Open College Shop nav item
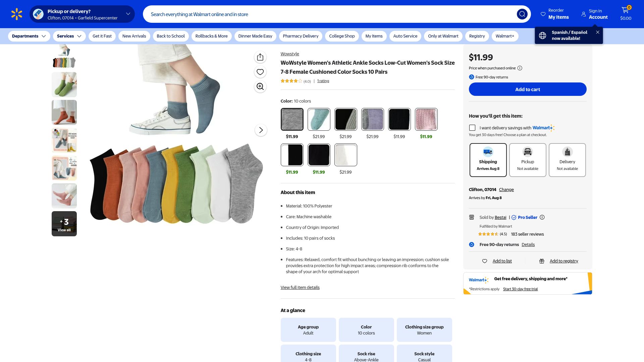This screenshot has height=362, width=644. point(342,36)
